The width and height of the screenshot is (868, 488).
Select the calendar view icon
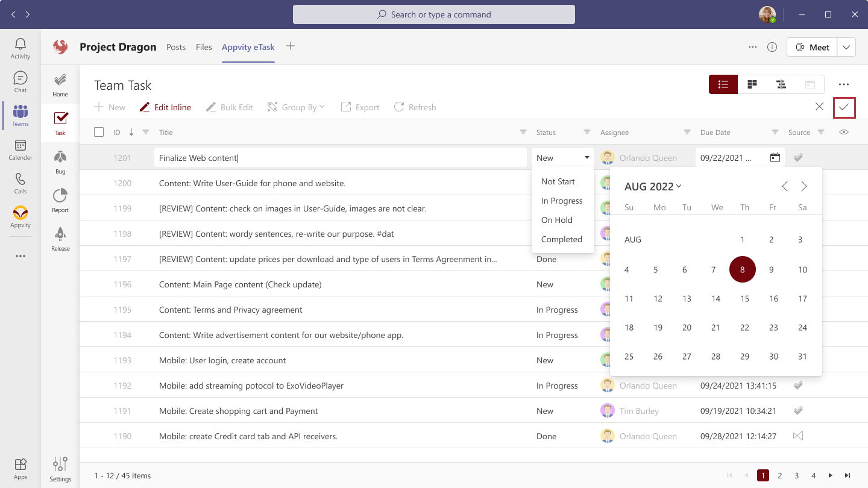pos(810,84)
